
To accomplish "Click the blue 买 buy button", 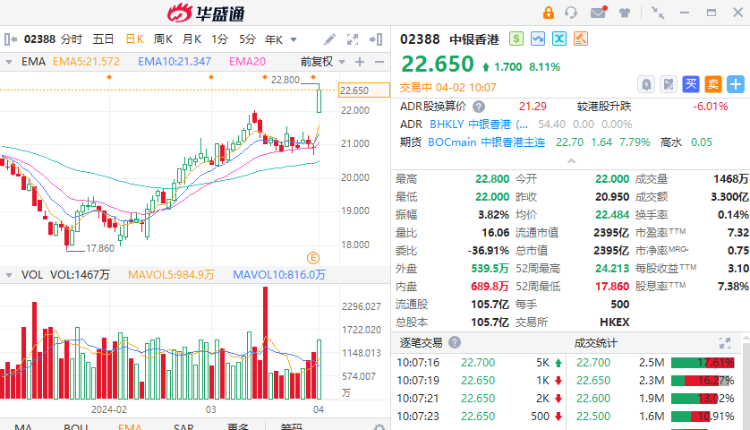I will pyautogui.click(x=691, y=84).
